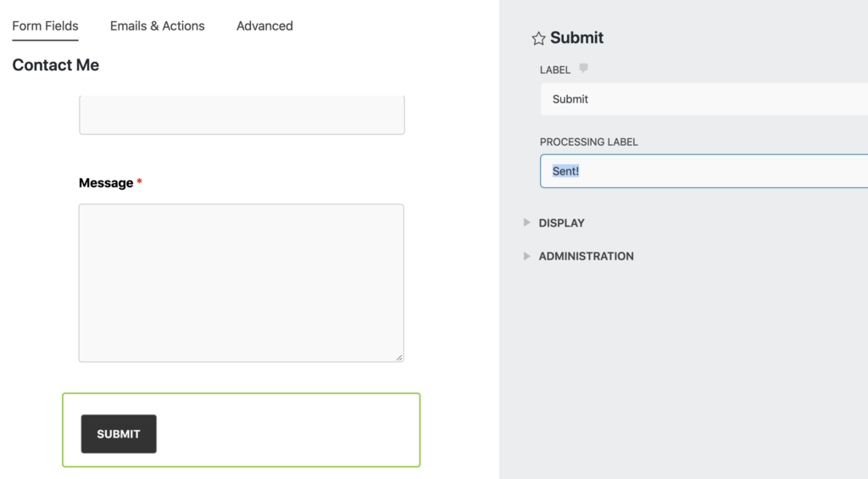Screen dimensions: 868x479
Task: Click the Message textarea resize handle
Action: (x=399, y=358)
